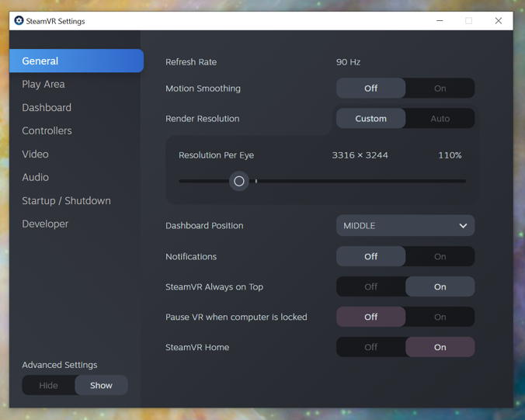Screen dimensions: 525x420
Task: Set SteamVR Always on Top to On
Action: tap(440, 286)
